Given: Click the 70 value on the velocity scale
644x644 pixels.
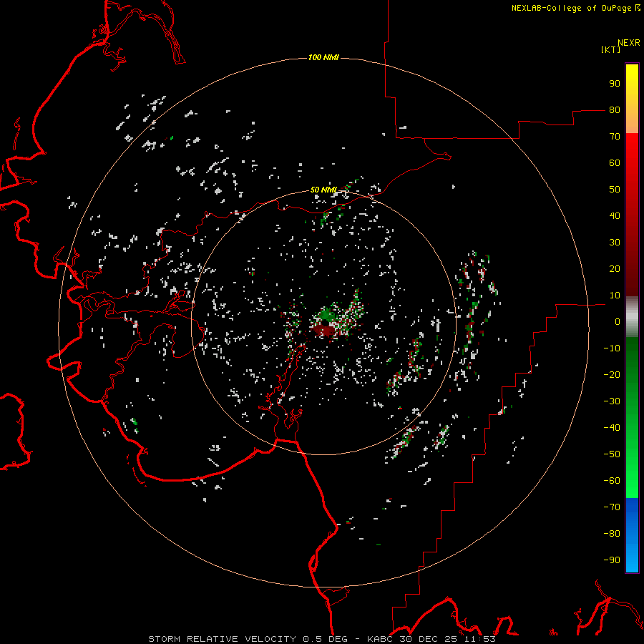Looking at the screenshot, I should click(615, 137).
